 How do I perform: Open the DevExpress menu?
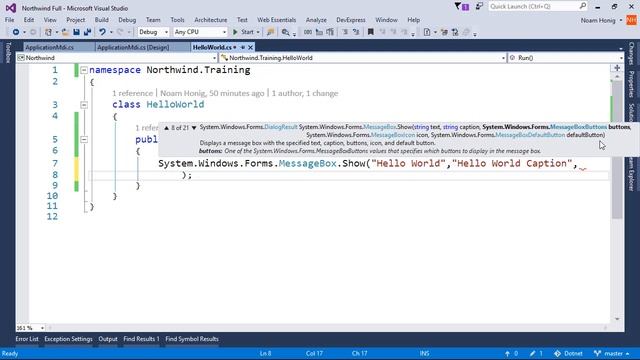(x=351, y=20)
